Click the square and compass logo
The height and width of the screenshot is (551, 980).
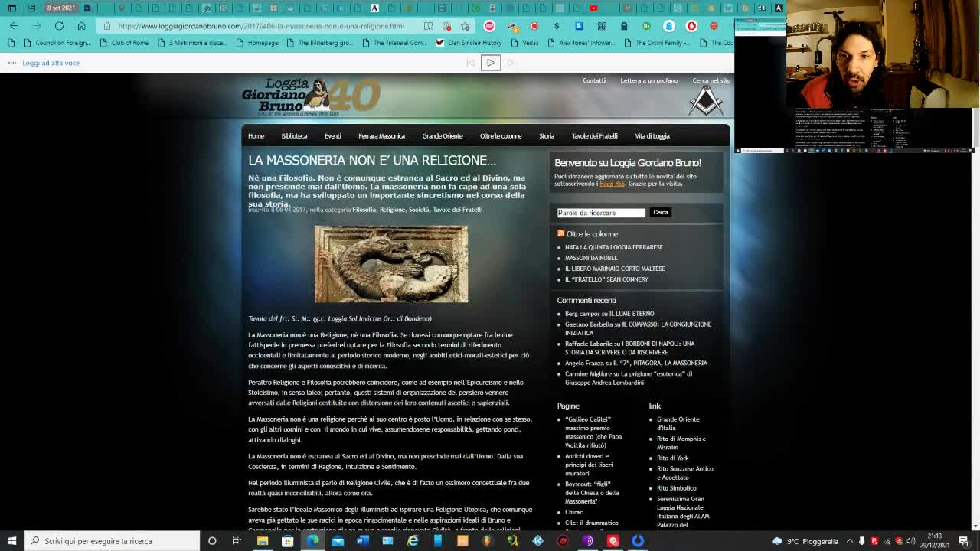[x=706, y=101]
